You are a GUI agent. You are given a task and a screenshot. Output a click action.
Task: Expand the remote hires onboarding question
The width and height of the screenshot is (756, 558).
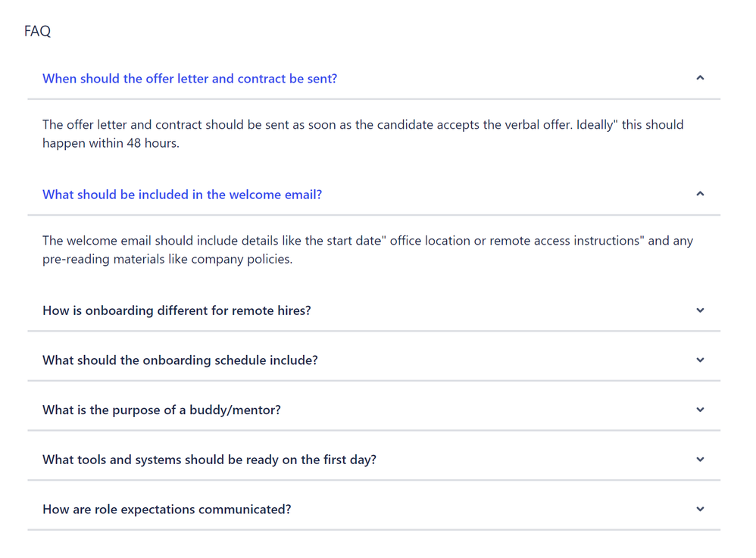pos(700,310)
